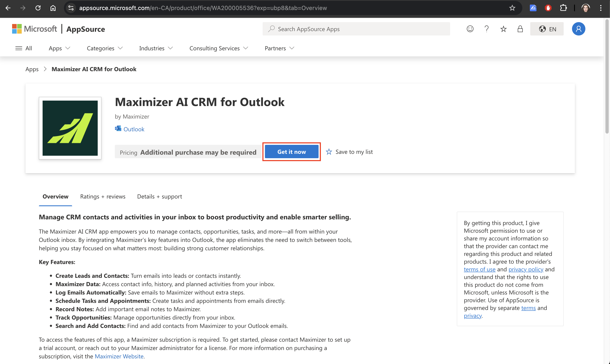Click the 'Search and Add Contacts:' bullet
Viewport: 610px width, 364px height.
(x=90, y=326)
